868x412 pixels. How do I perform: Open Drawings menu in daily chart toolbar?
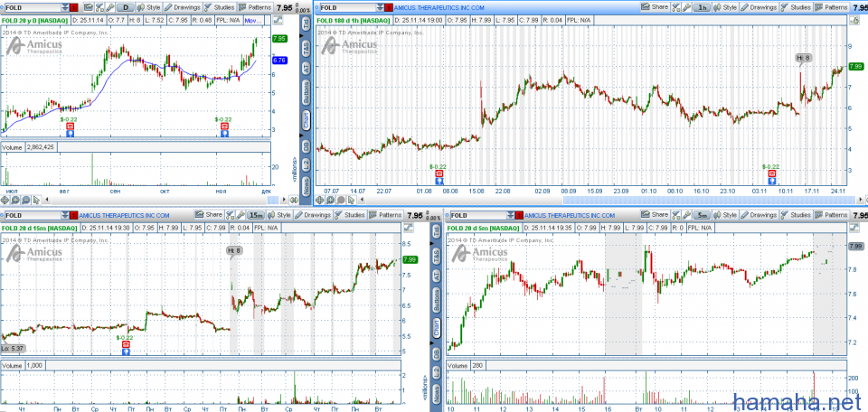pos(184,8)
